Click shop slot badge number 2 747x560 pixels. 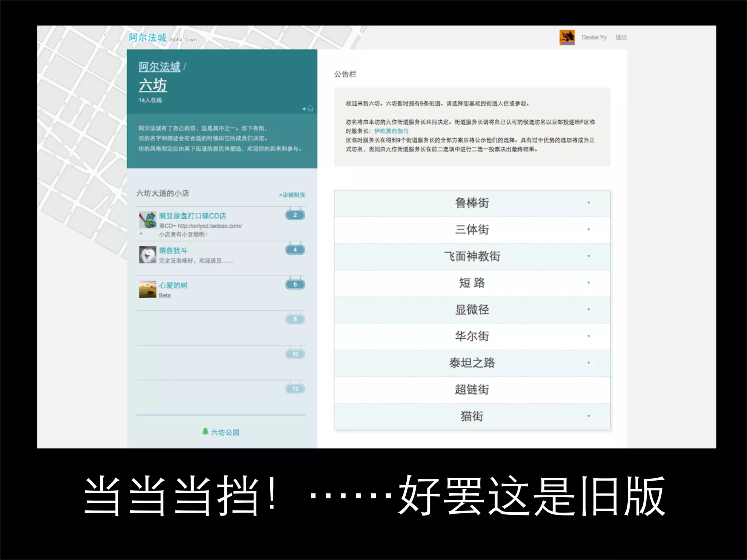pos(295,215)
